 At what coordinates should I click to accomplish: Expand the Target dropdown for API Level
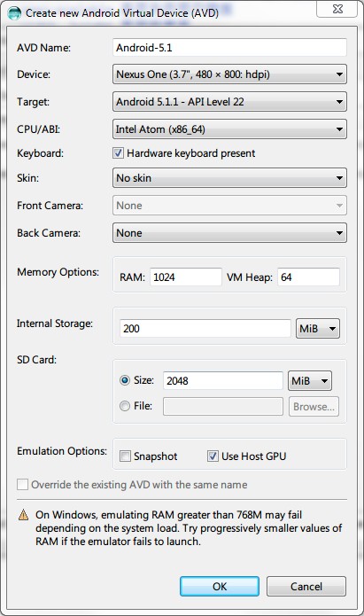tap(229, 102)
